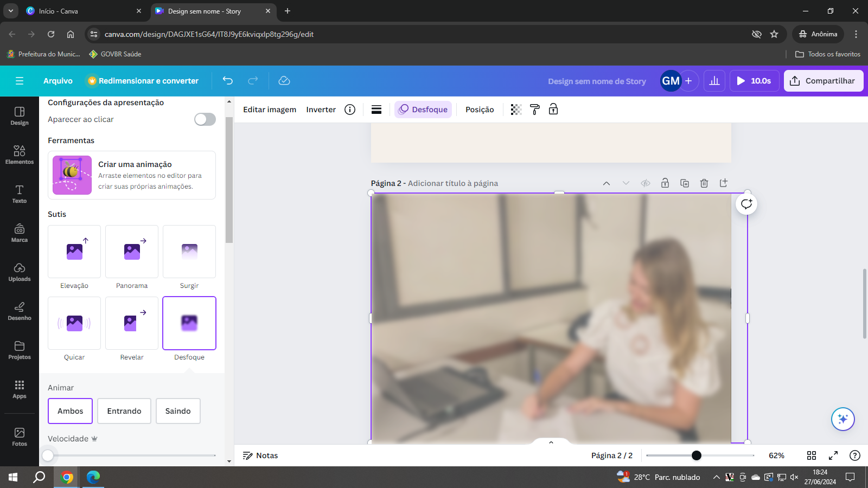Image resolution: width=868 pixels, height=488 pixels.
Task: Open the browser tab list dropdown
Action: click(x=10, y=11)
